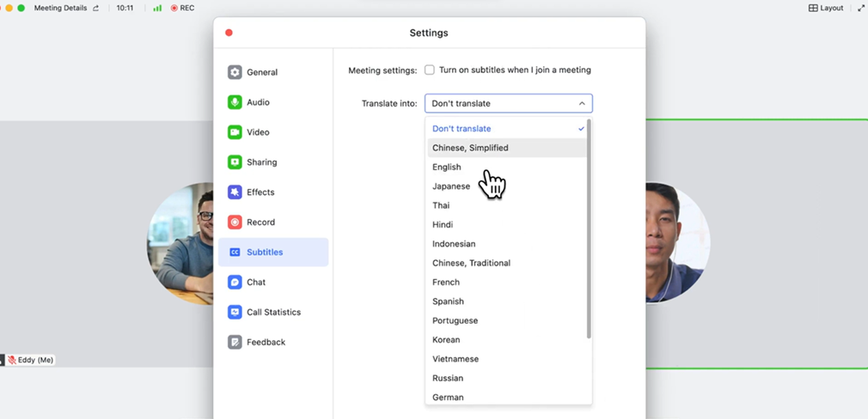868x419 pixels.
Task: Open the Effects sparkle icon
Action: (x=235, y=192)
